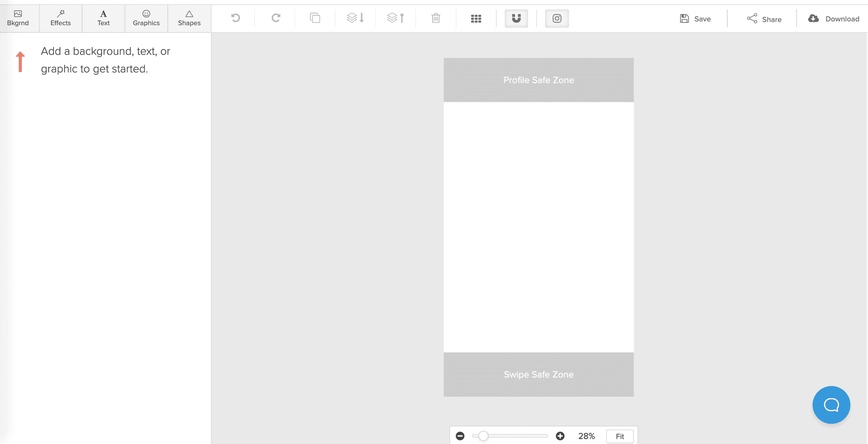Select the Effects magic wand tool
Viewport: 868px width, 444px height.
point(60,18)
